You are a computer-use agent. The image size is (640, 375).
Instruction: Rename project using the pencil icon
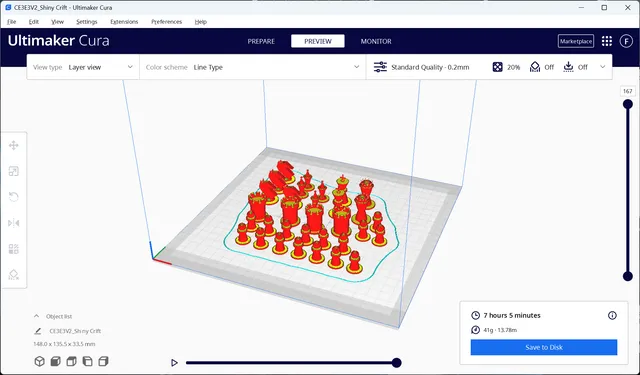pos(38,331)
